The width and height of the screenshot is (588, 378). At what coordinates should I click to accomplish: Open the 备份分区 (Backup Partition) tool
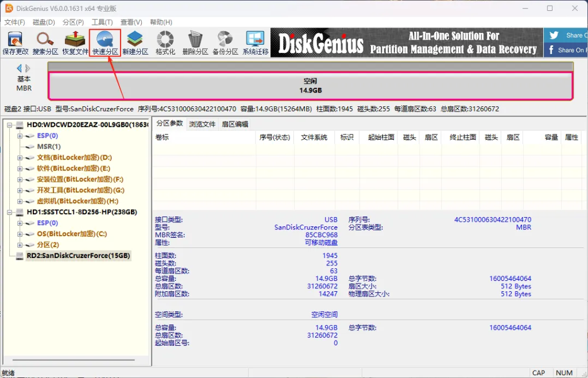225,43
